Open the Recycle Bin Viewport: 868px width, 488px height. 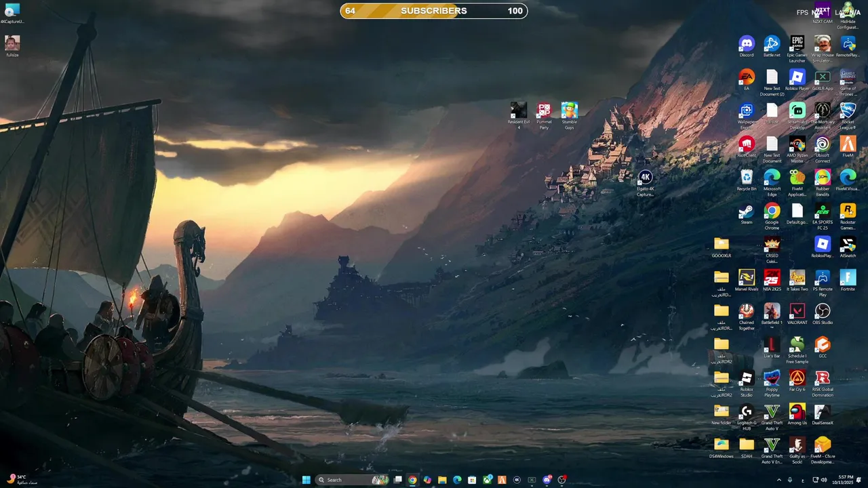[747, 180]
